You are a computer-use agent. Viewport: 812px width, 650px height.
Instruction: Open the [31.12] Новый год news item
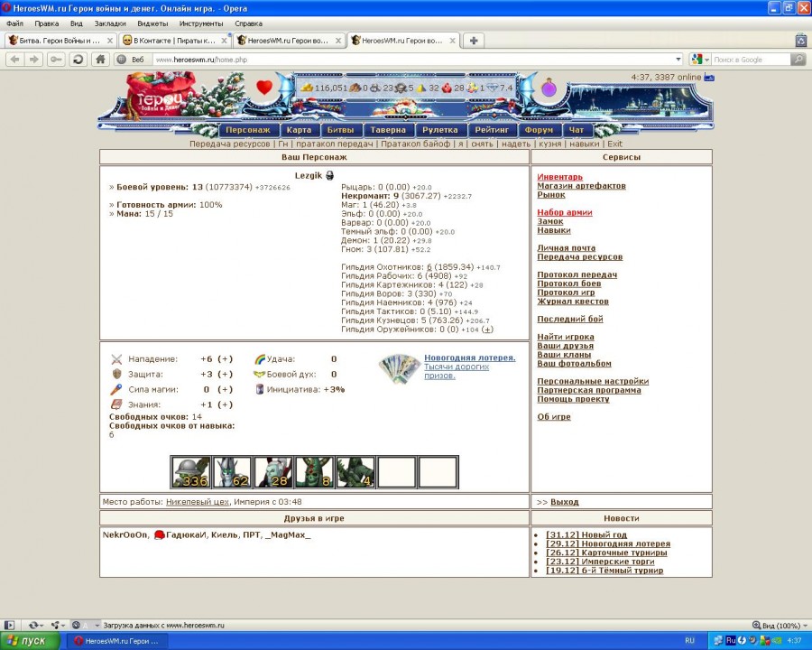[x=586, y=534]
